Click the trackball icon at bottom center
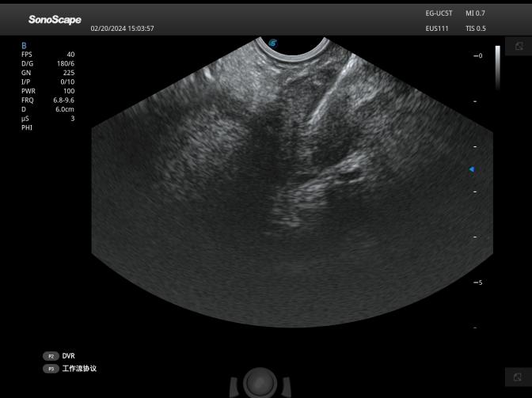Viewport: 532px width, 398px height. pyautogui.click(x=259, y=382)
